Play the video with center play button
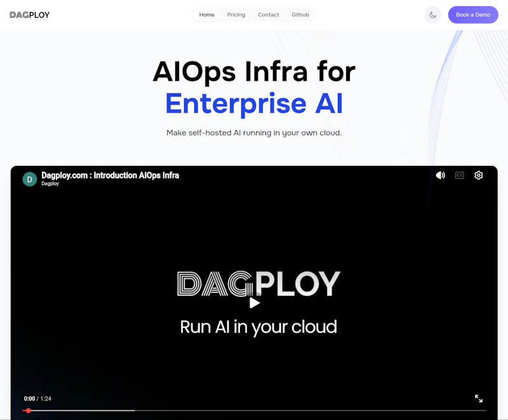This screenshot has width=508, height=420. click(255, 303)
